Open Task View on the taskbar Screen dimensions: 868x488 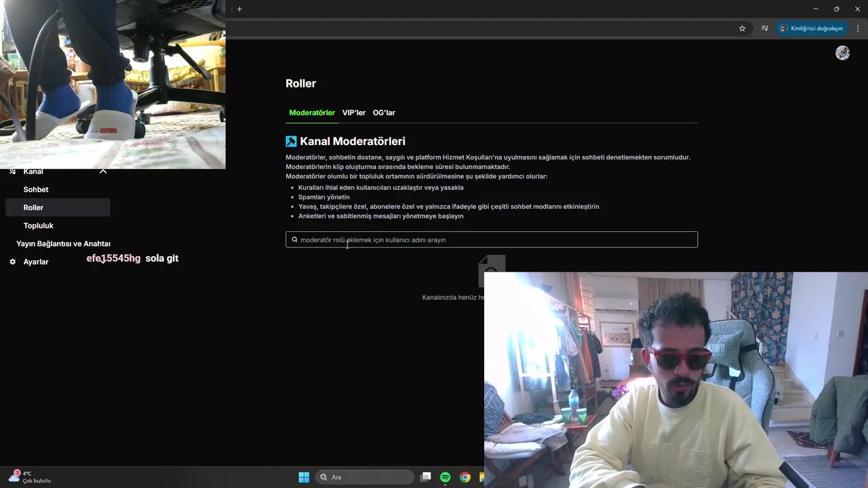click(x=426, y=477)
